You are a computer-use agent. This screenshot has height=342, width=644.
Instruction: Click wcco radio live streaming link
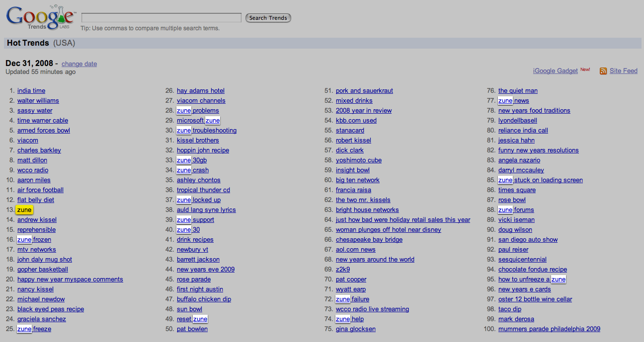click(373, 309)
